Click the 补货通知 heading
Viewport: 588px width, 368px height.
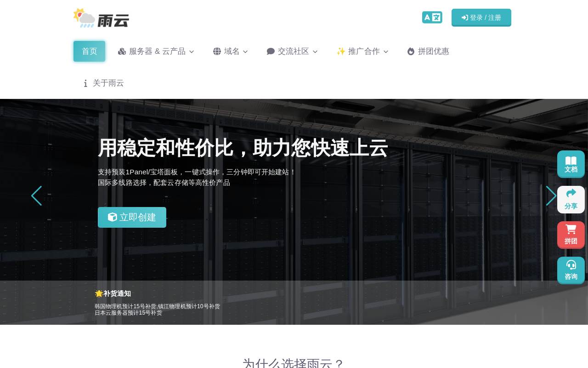click(113, 293)
